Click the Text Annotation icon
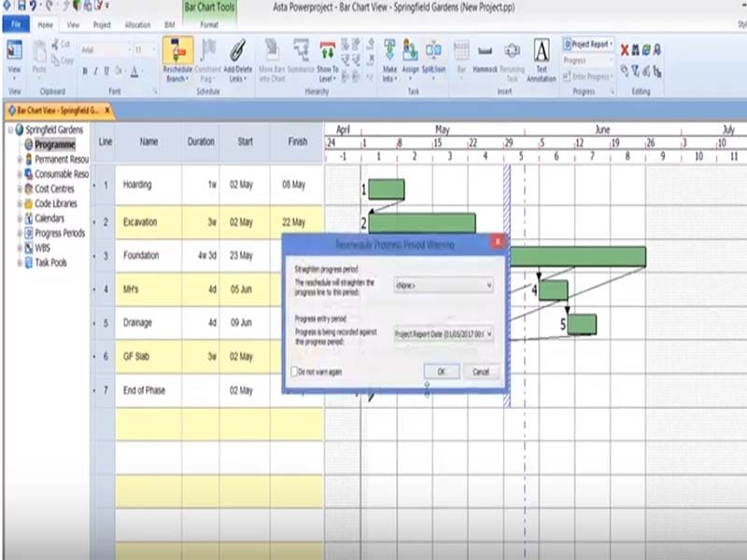The width and height of the screenshot is (747, 560). pyautogui.click(x=542, y=51)
